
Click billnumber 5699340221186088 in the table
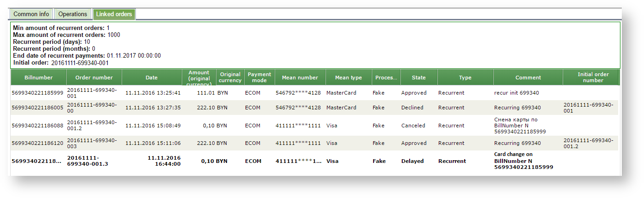(37, 126)
